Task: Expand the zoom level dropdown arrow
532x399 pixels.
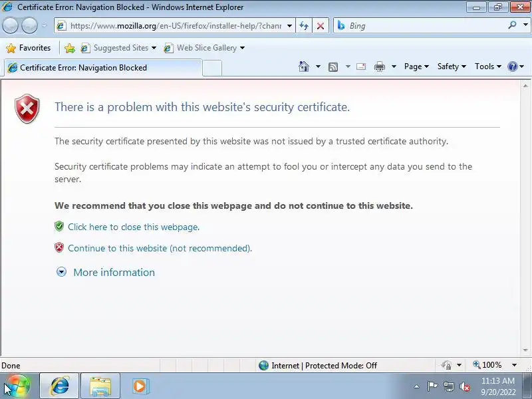Action: (x=514, y=365)
